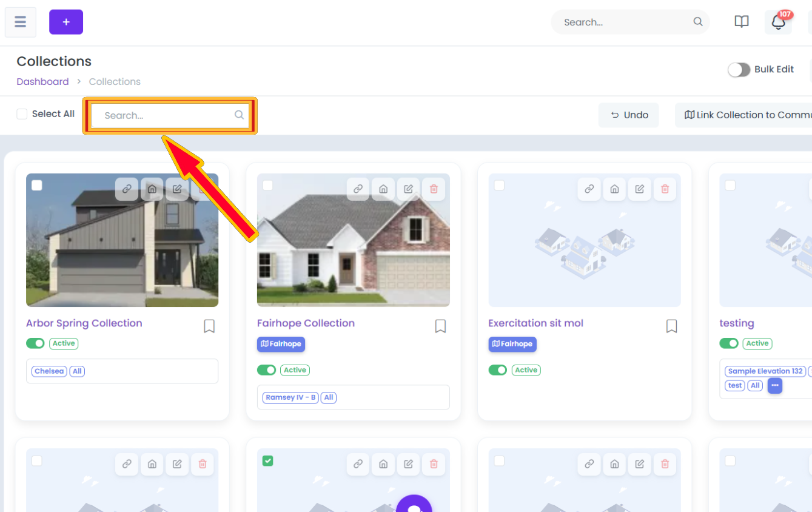Click link icon on Arbor Spring Collection card
The width and height of the screenshot is (812, 512).
127,189
